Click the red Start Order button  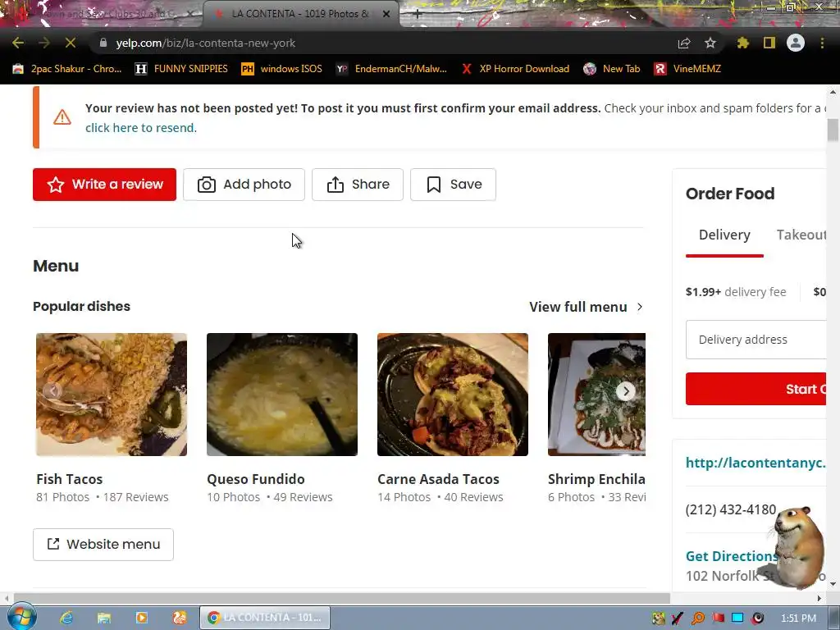click(x=756, y=389)
